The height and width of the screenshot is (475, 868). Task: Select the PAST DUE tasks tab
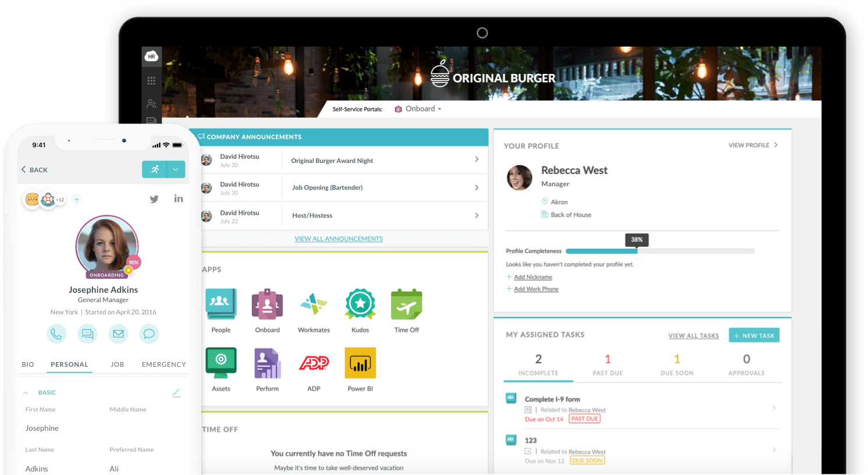click(x=607, y=366)
